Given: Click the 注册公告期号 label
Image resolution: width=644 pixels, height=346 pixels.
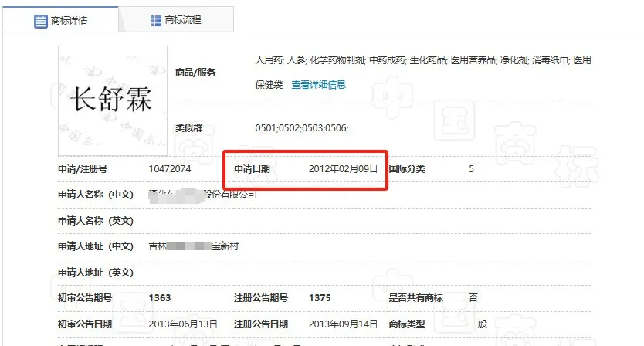Looking at the screenshot, I should 261,298.
